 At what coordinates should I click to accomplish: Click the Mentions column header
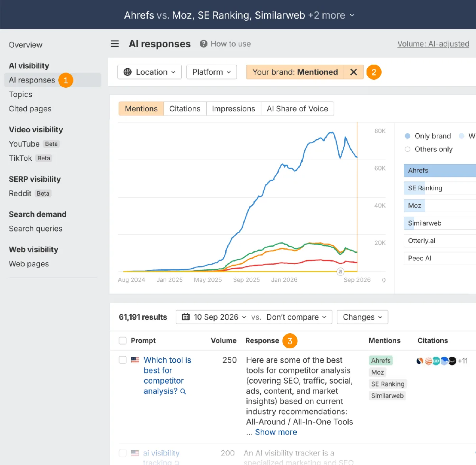(384, 340)
